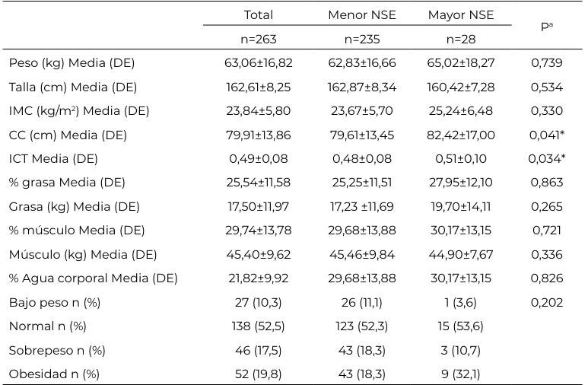
Task: Select the 'Pᵃ' column header
Action: (547, 27)
